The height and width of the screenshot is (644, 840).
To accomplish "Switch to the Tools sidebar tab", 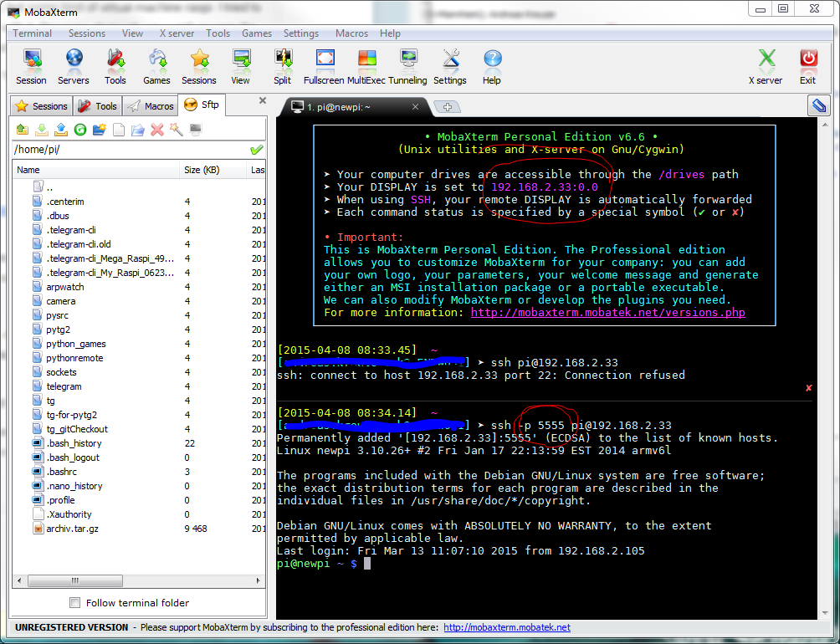I will click(98, 106).
